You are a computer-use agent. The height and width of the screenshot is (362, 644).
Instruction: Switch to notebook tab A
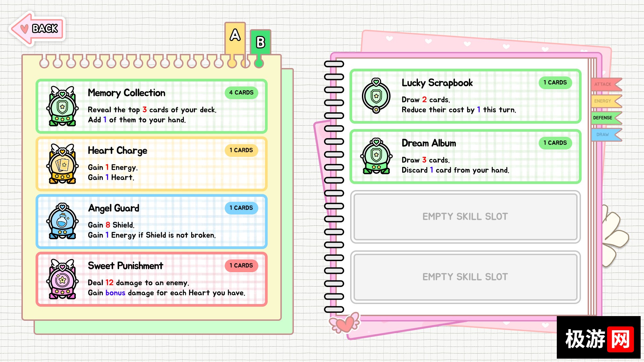[235, 38]
